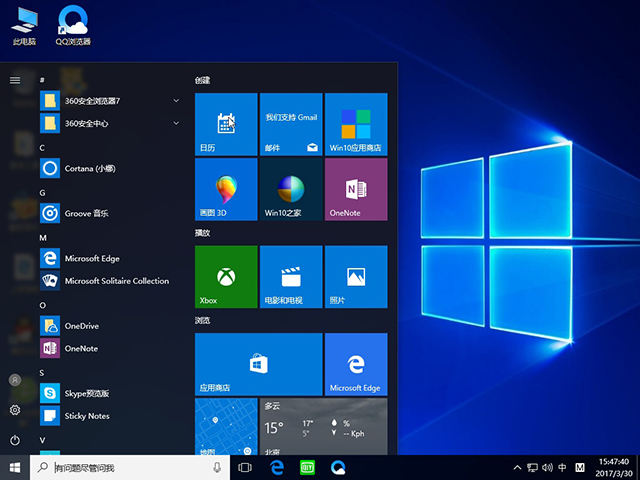Image resolution: width=640 pixels, height=480 pixels.
Task: Select Cortana (小娜) in the app list
Action: coord(100,168)
